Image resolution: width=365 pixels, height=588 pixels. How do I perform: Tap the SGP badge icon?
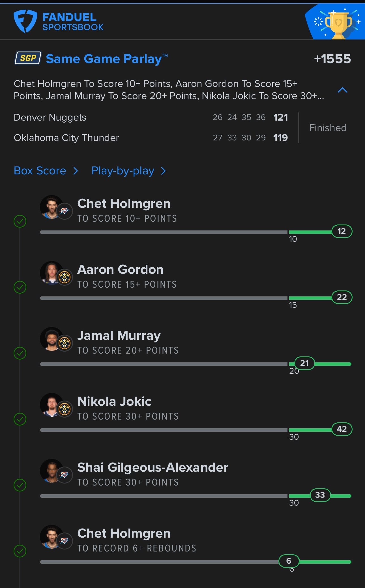pos(28,58)
